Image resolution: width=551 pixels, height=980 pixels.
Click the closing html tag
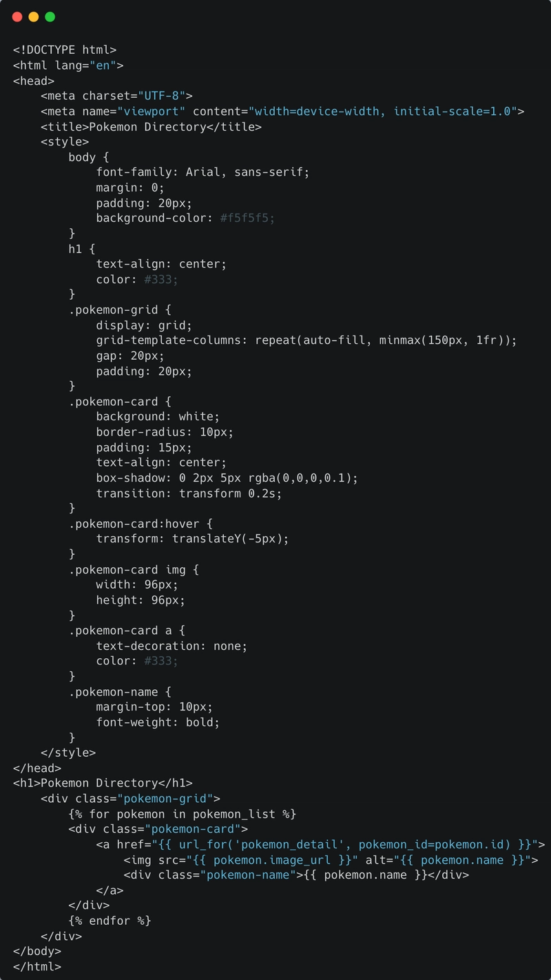37,966
